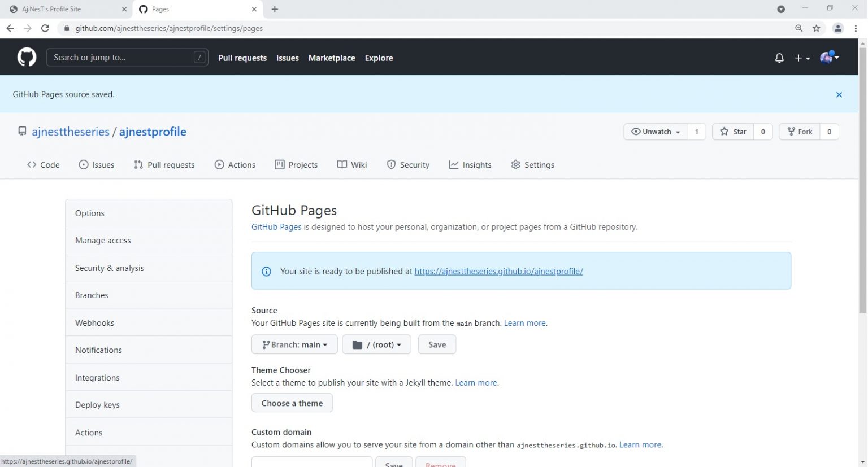Star the ajnestprofile repository
Image resolution: width=868 pixels, height=467 pixels.
[733, 132]
